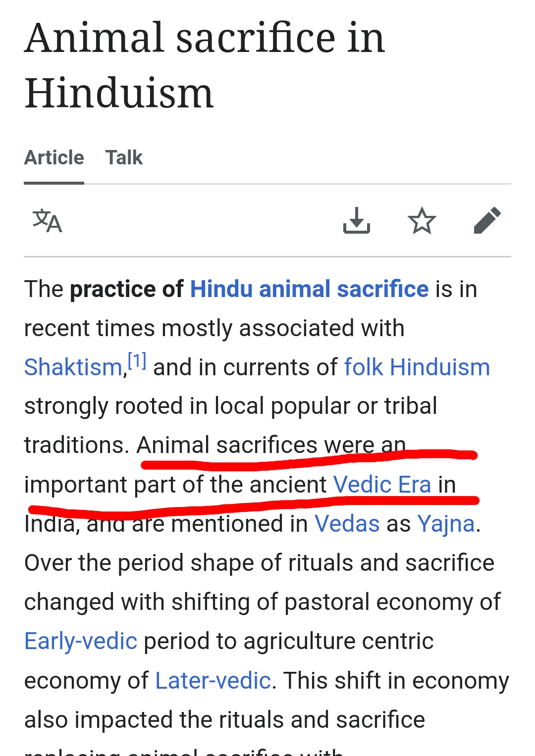Open the Vedic Era link
The image size is (535, 756).
(x=382, y=484)
